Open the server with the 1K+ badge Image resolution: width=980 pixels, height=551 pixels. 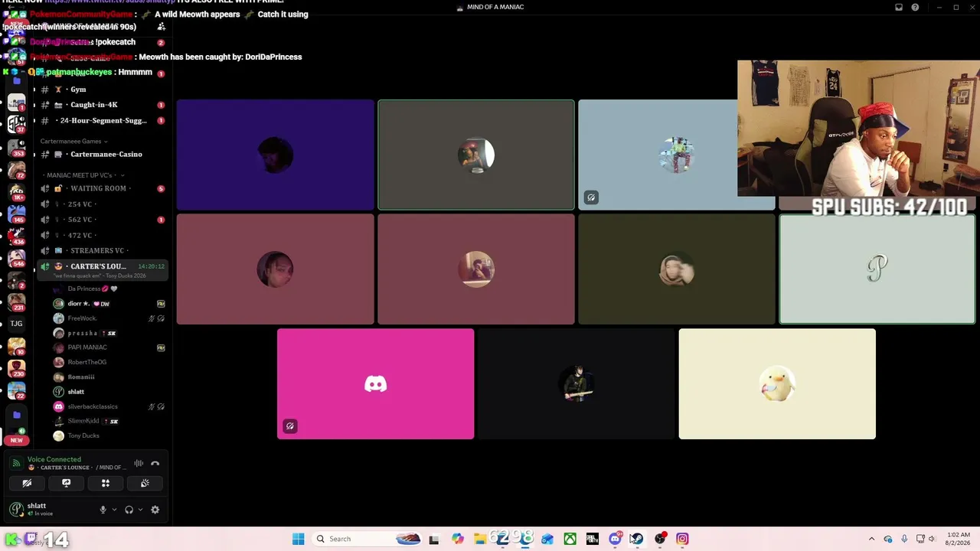click(16, 191)
